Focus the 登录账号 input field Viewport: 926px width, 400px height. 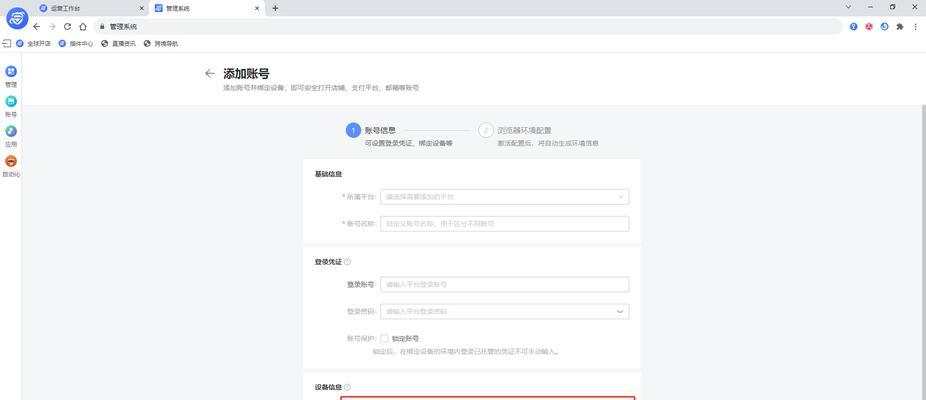point(505,284)
